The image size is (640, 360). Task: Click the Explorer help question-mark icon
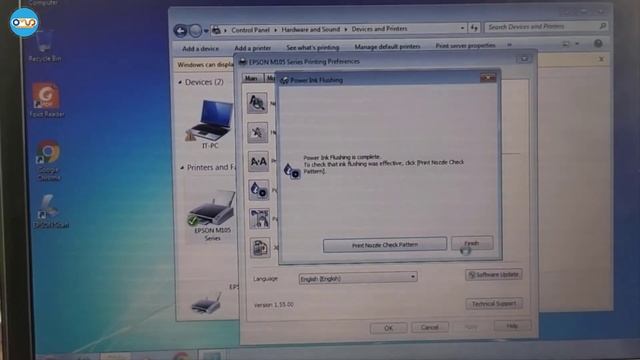598,43
